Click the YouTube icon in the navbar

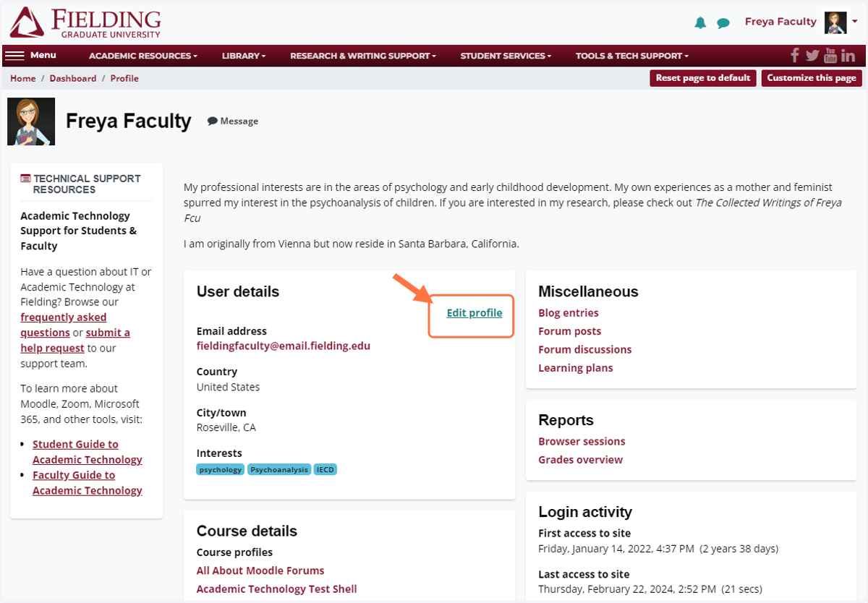(830, 55)
